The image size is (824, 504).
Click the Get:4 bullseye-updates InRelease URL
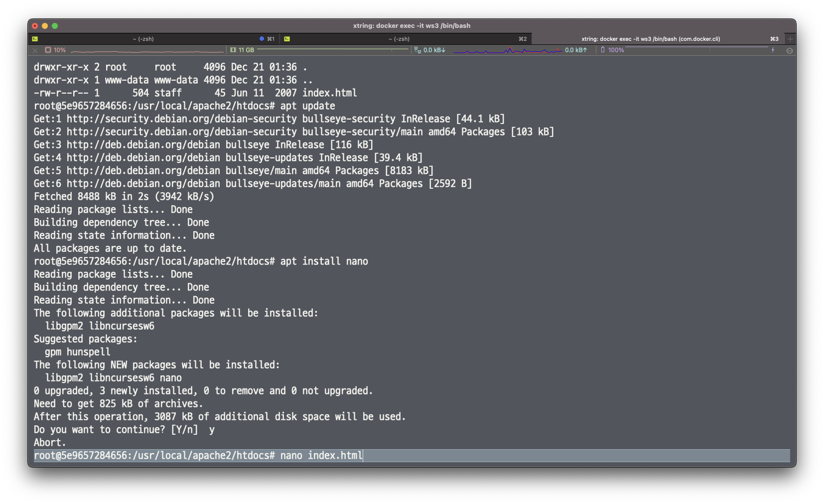click(143, 157)
